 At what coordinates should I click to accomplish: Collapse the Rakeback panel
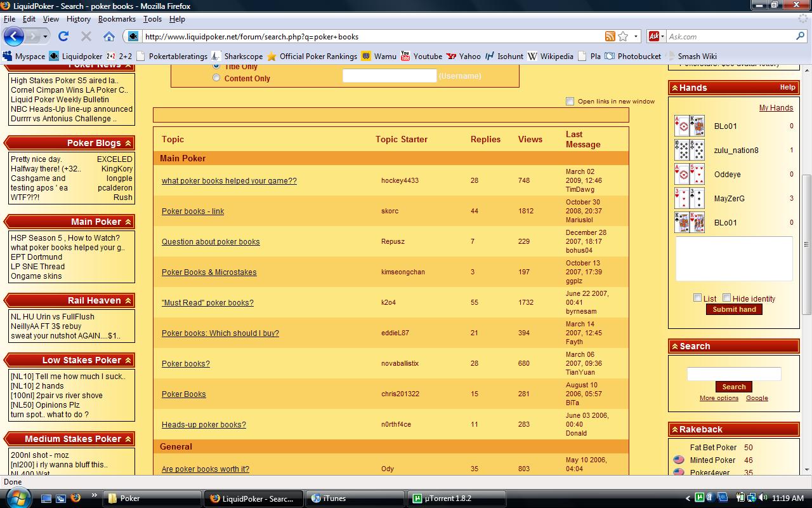(675, 429)
